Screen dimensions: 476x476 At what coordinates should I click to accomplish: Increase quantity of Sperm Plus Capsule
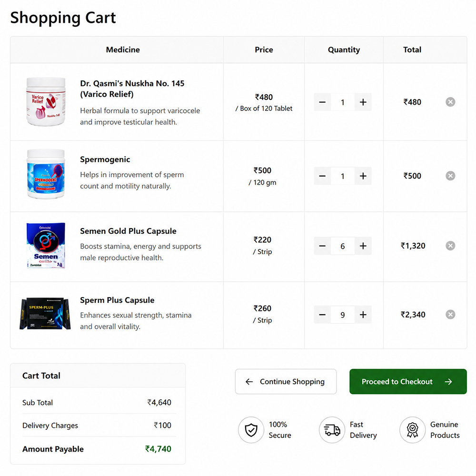(363, 315)
